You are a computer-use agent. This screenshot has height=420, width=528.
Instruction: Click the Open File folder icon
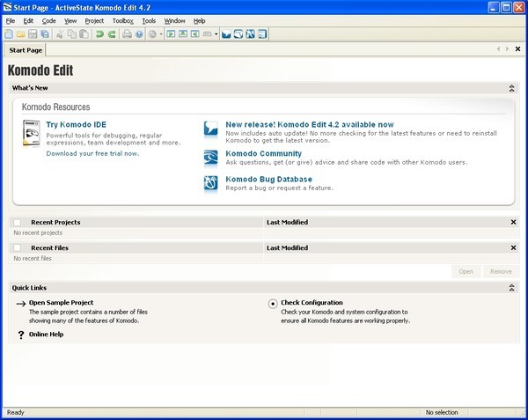[x=21, y=34]
